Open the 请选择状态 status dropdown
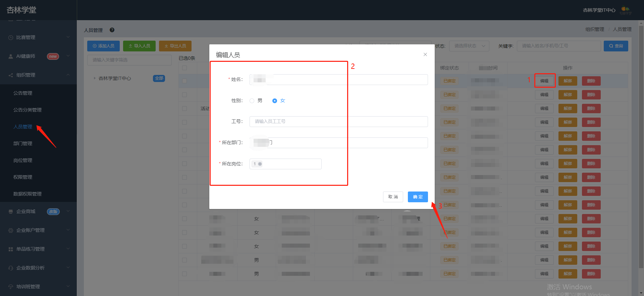Viewport: 644px width, 296px height. pos(469,46)
